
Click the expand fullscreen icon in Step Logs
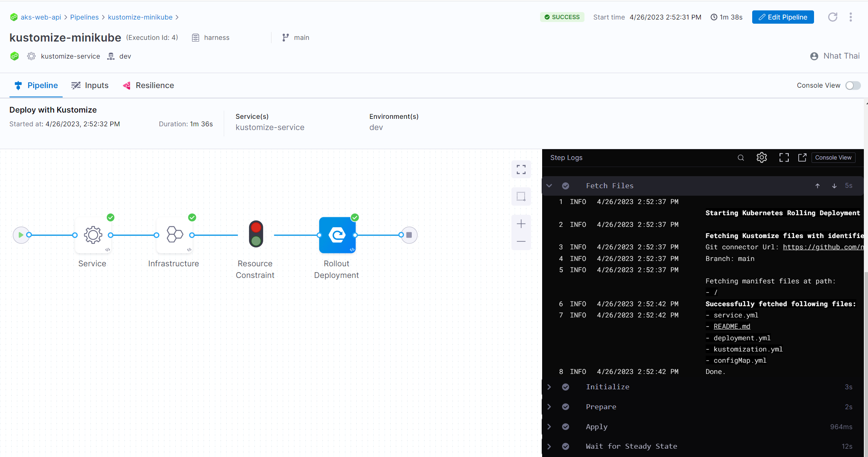tap(783, 157)
